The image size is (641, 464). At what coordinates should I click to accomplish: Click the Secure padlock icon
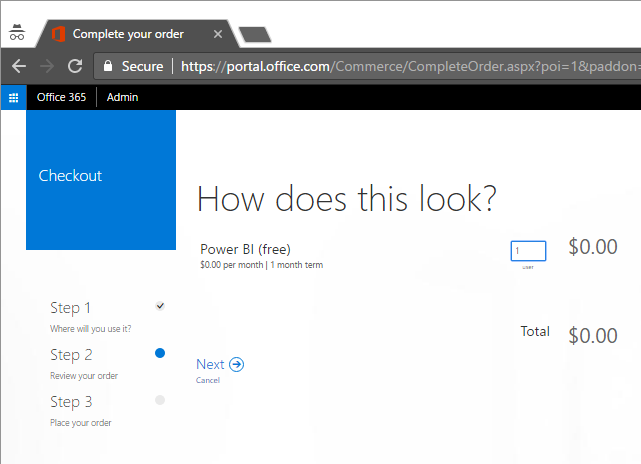tap(108, 66)
